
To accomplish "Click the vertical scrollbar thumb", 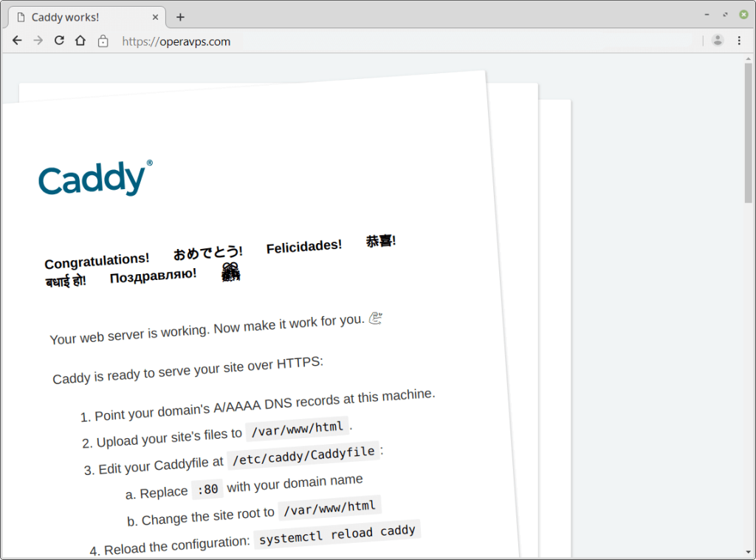I will (749, 133).
